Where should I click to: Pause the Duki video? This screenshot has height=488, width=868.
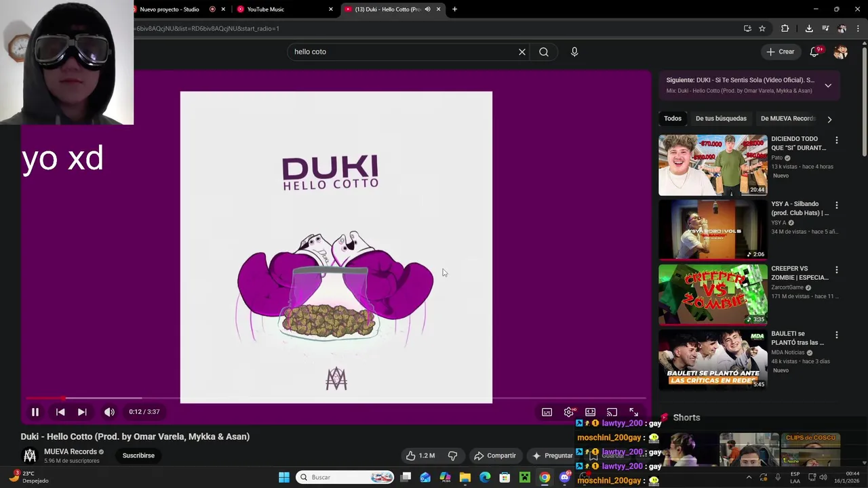(35, 411)
